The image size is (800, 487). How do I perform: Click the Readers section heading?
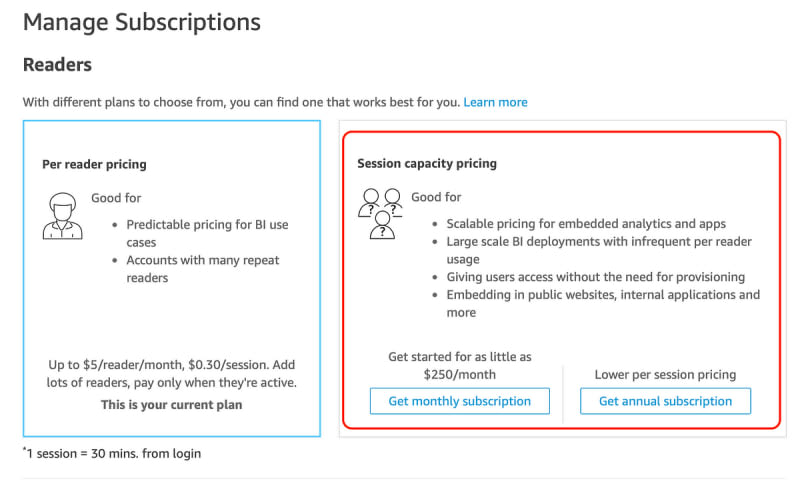click(x=57, y=65)
